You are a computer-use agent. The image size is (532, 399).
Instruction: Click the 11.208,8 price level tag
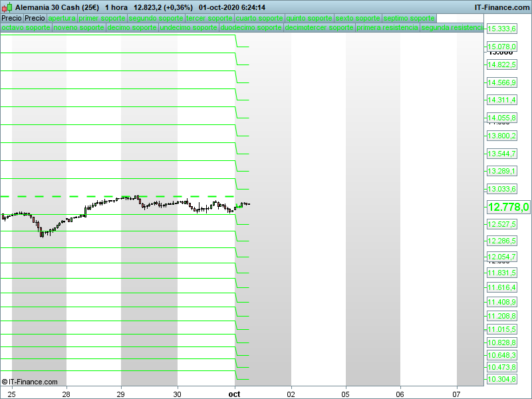point(502,317)
